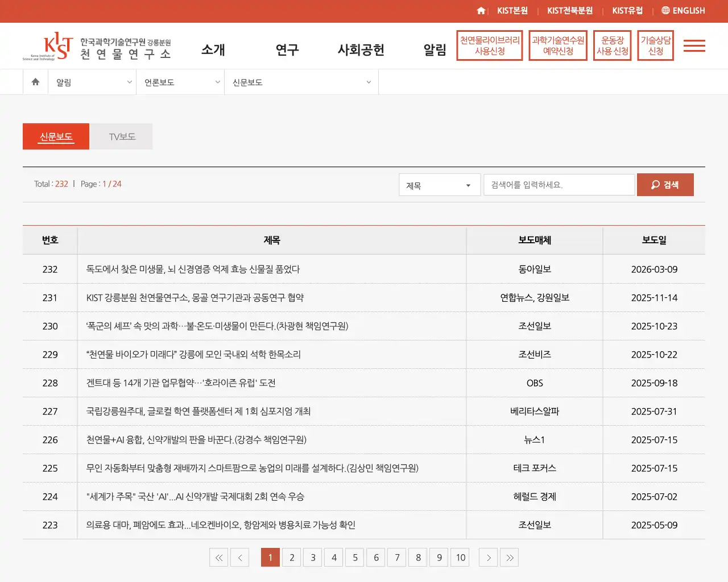Go to first page with double-arrow icon
This screenshot has height=582, width=728.
click(218, 558)
